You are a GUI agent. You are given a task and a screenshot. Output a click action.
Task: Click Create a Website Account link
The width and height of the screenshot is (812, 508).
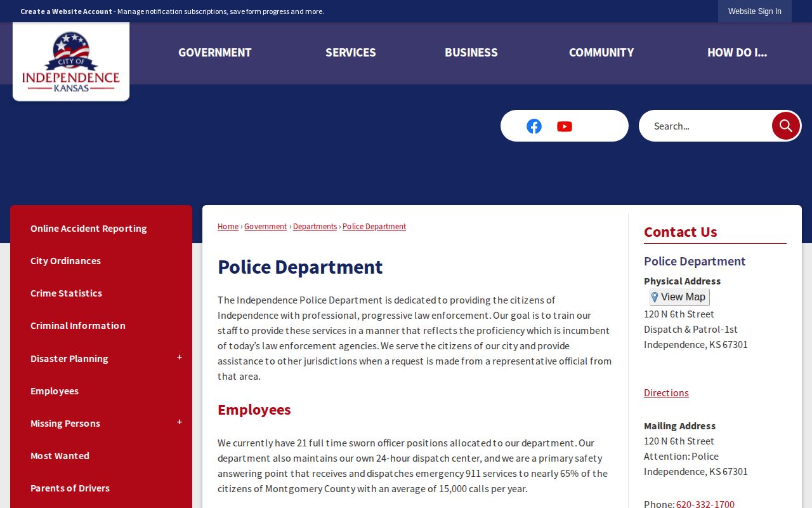click(x=66, y=11)
